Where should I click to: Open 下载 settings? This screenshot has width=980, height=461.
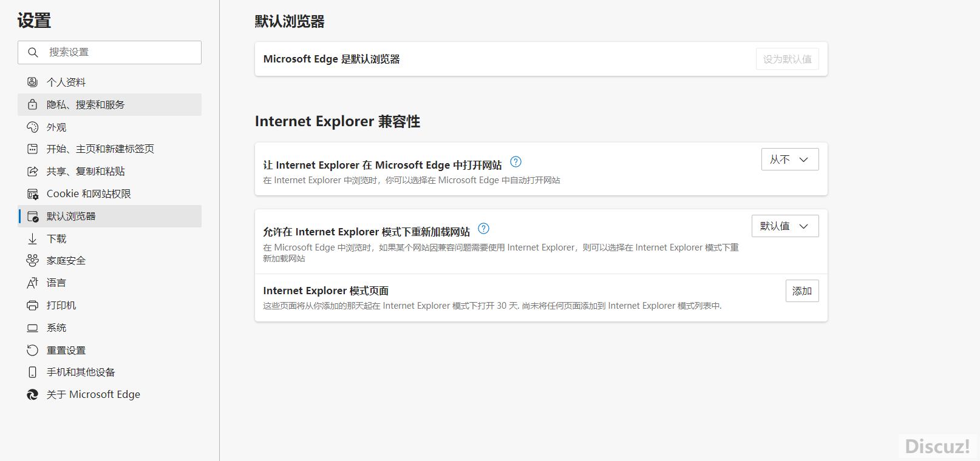tap(110, 238)
